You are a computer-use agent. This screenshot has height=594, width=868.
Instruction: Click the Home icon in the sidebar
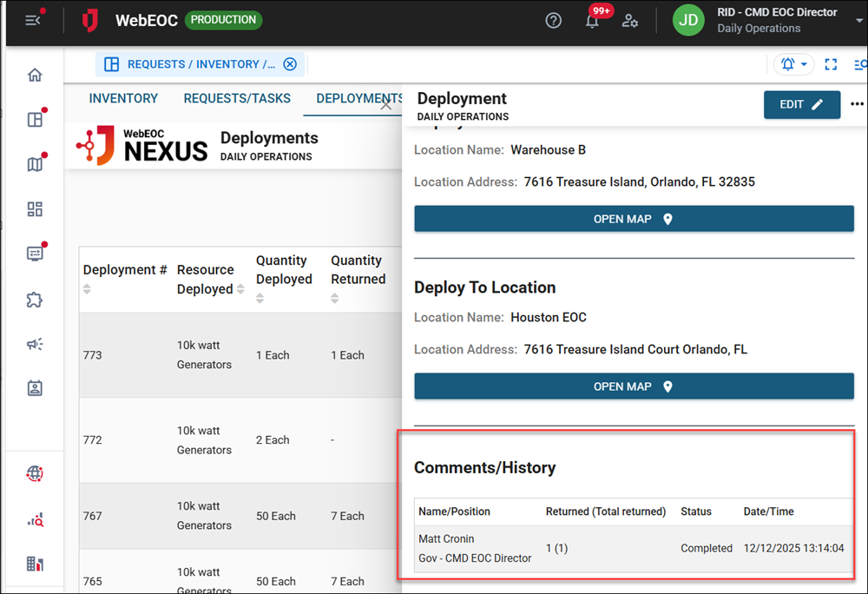coord(35,75)
